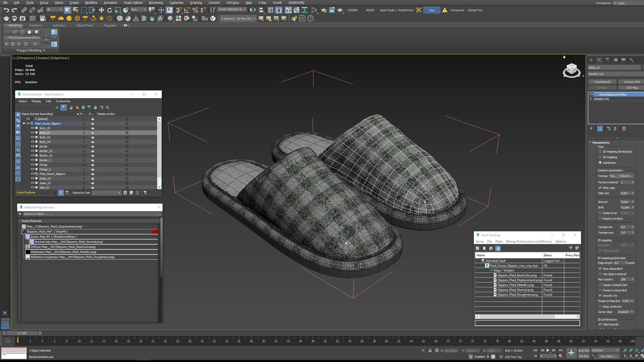This screenshot has width=644, height=362.
Task: Open the Modifiers menu
Action: 91,3
